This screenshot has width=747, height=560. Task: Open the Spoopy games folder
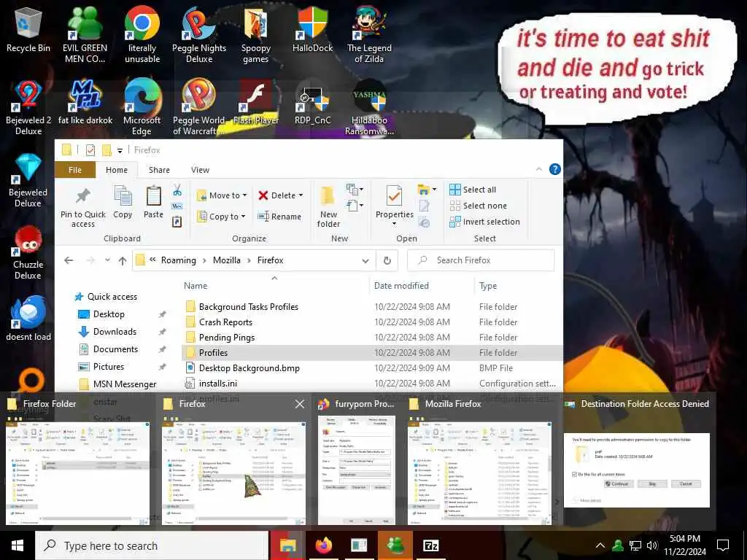coord(256,35)
